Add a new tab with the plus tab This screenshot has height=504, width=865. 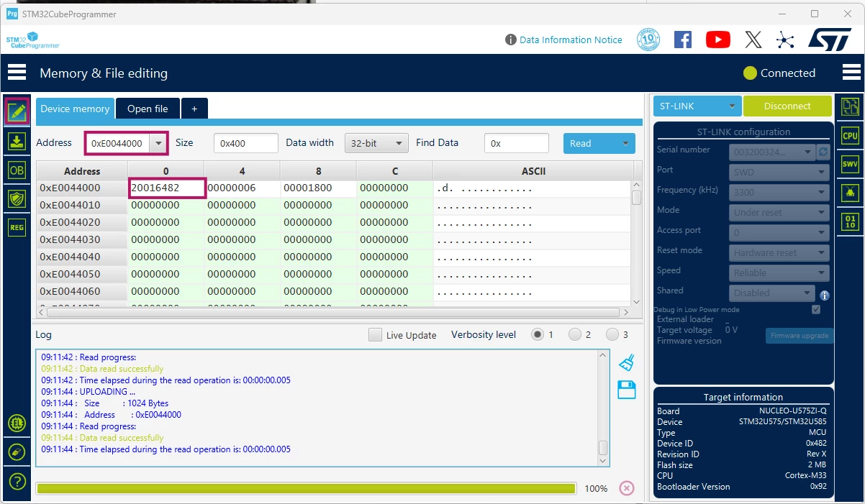194,109
